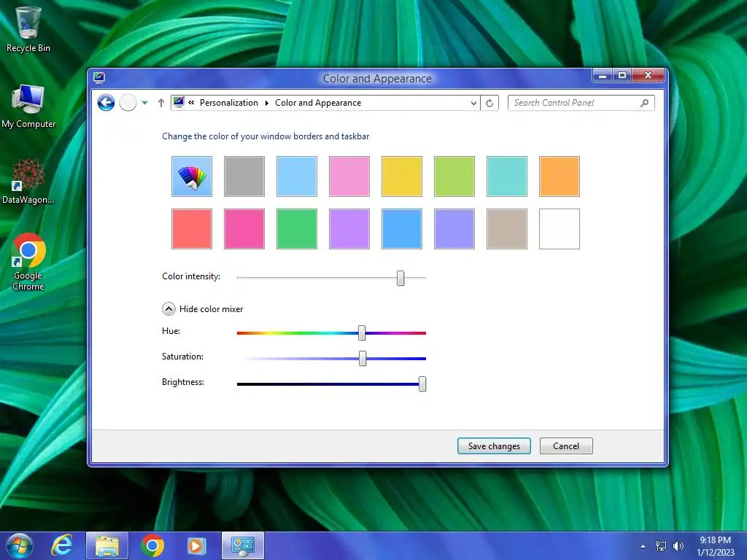The image size is (747, 560).
Task: Click the Saturation slider handle
Action: click(x=363, y=358)
